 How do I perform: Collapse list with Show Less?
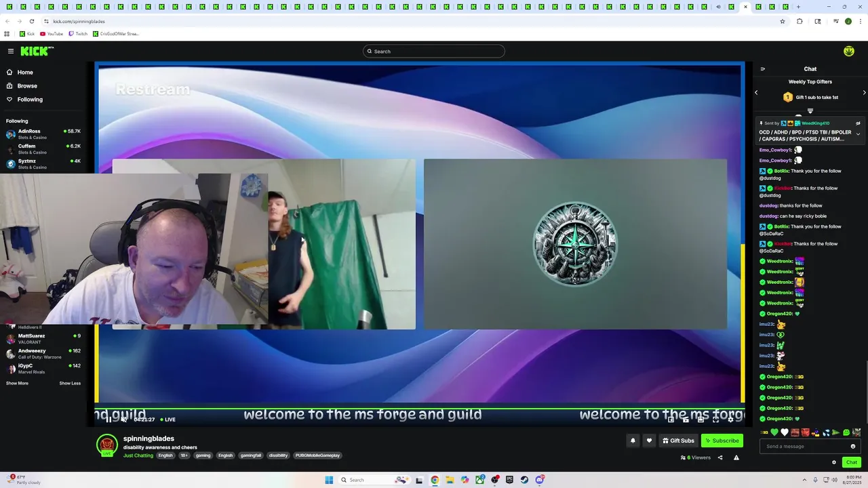tap(70, 384)
